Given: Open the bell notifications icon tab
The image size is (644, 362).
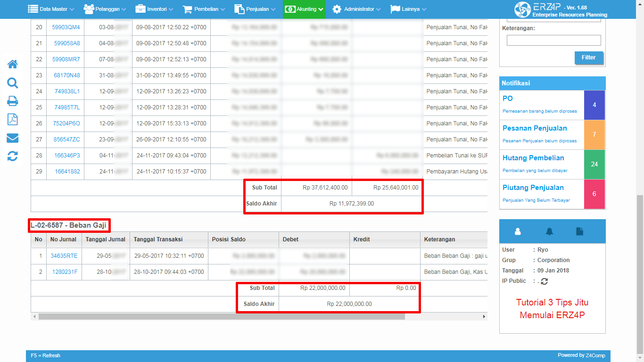Looking at the screenshot, I should (549, 231).
